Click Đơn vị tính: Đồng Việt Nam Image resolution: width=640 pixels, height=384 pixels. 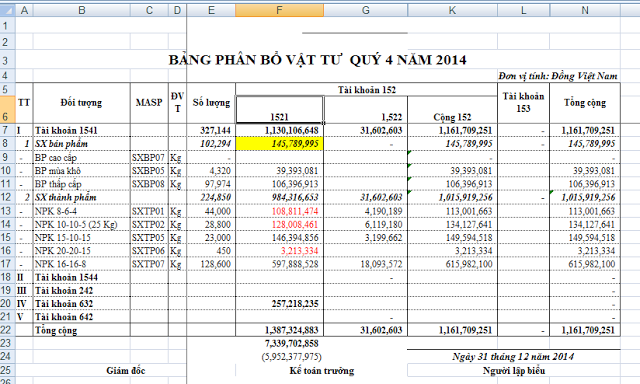[x=558, y=76]
